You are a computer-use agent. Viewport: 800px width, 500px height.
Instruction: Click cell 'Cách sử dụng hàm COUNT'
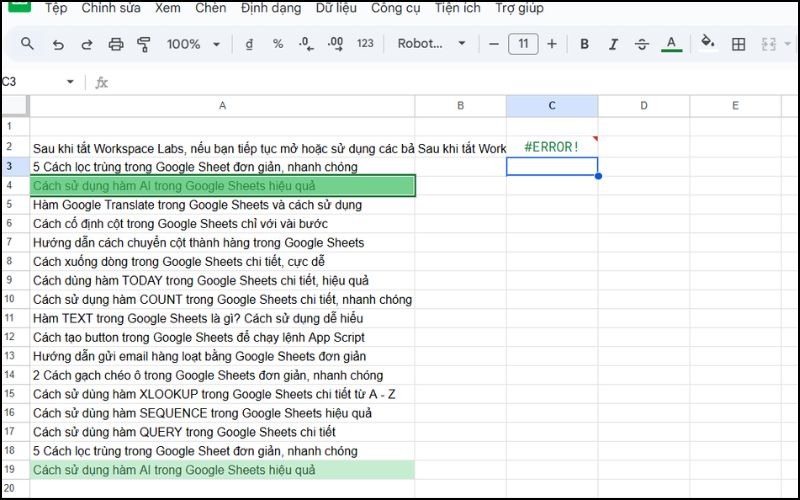click(222, 299)
